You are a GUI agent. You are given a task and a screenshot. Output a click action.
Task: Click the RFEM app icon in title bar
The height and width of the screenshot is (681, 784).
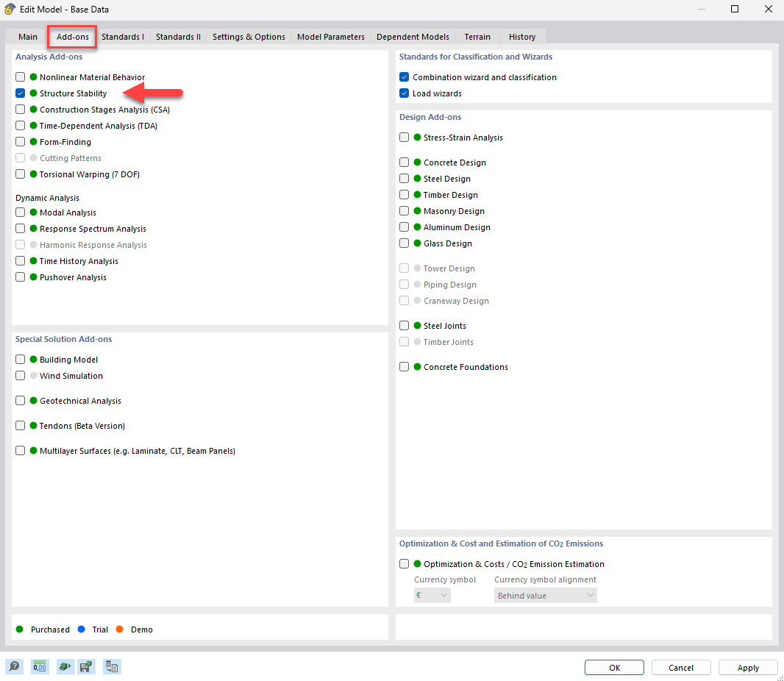[x=10, y=9]
